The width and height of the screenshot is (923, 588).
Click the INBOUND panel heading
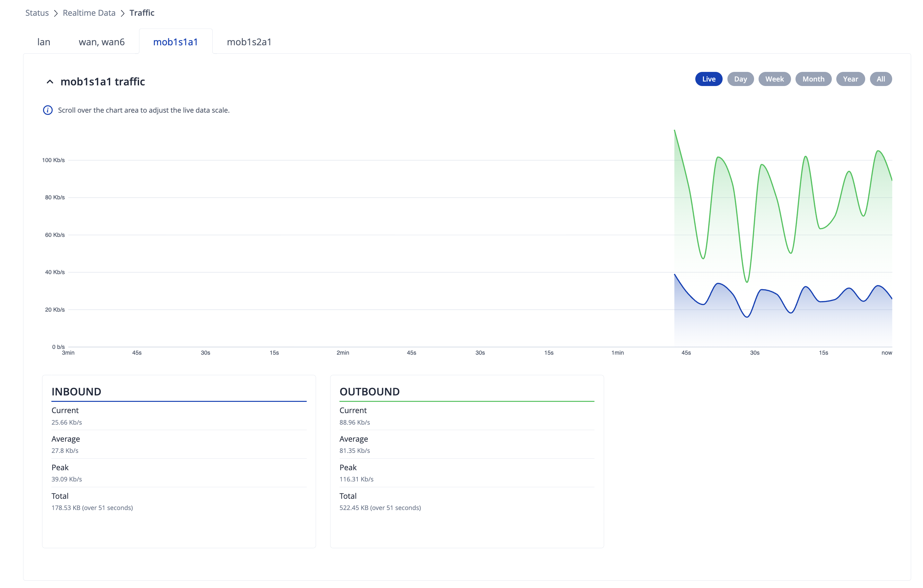click(76, 392)
